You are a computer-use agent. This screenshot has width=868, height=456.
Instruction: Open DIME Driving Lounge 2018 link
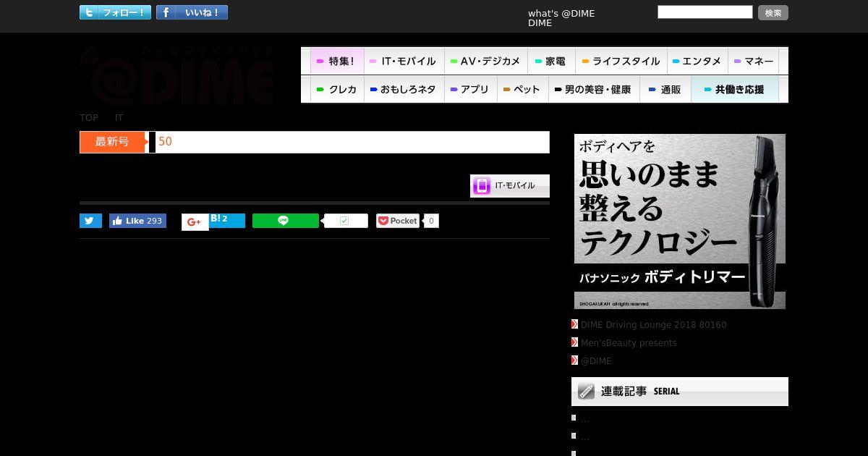tap(653, 325)
